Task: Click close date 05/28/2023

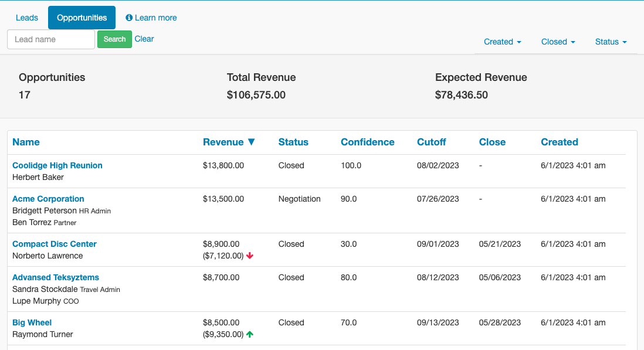Action: 500,322
